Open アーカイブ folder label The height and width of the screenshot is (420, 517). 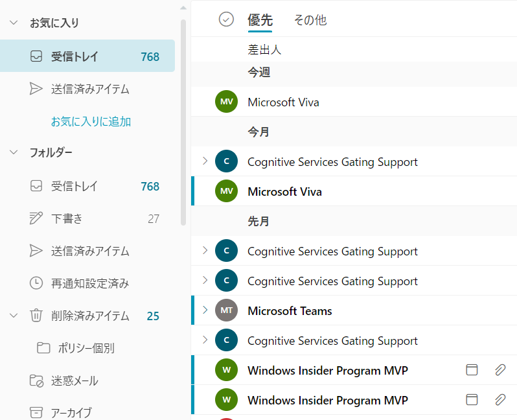pos(71,413)
